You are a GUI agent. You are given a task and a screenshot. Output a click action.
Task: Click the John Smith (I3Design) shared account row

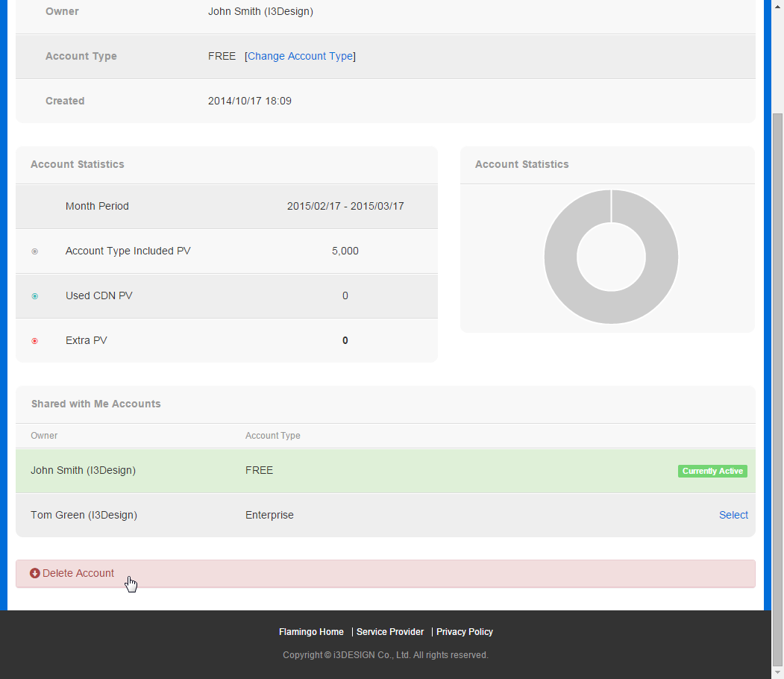tap(386, 471)
